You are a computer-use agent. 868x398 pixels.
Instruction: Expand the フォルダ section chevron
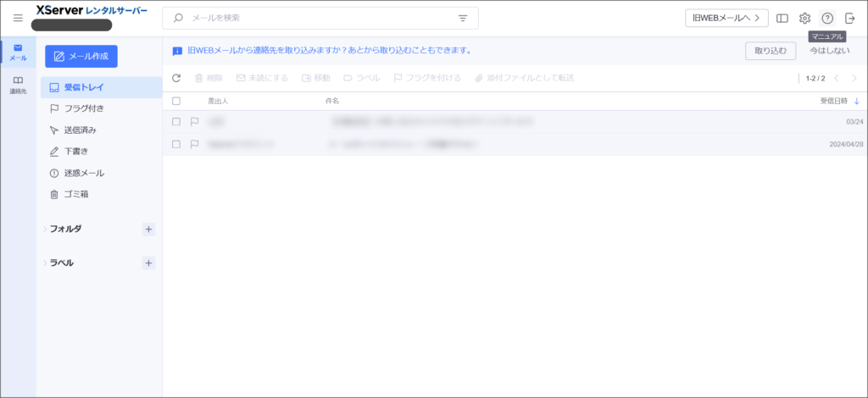point(45,229)
